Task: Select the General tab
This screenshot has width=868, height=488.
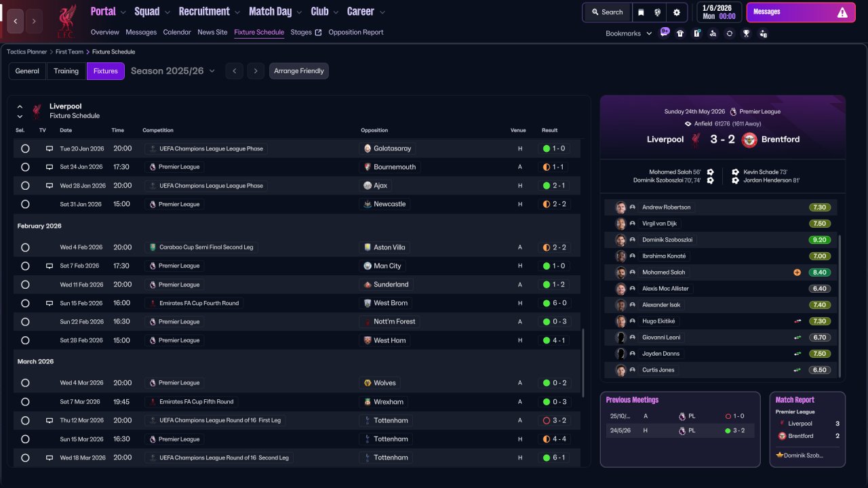Action: coord(27,71)
